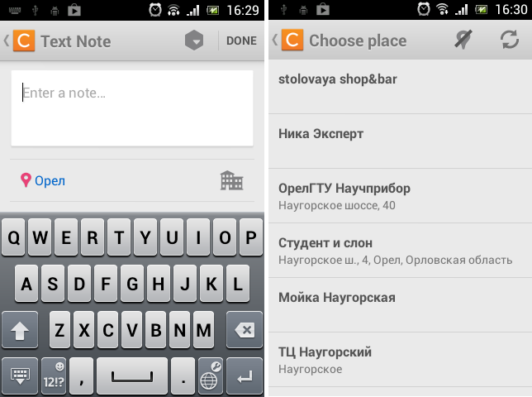The height and width of the screenshot is (397, 532).
Task: Tap the N key on keyboard
Action: pos(180,330)
